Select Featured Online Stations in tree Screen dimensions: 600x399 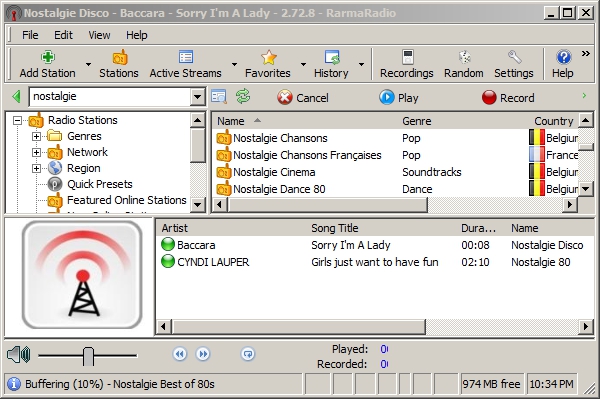click(x=126, y=200)
